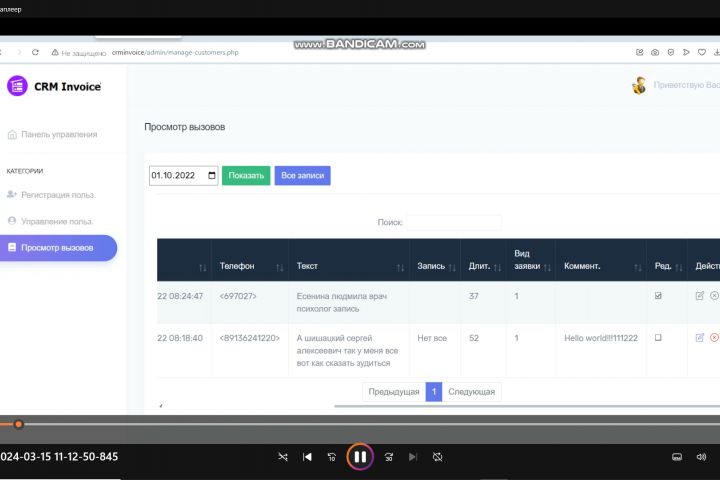The height and width of the screenshot is (480, 720).
Task: Sort the table by Телефон column
Action: (x=250, y=260)
